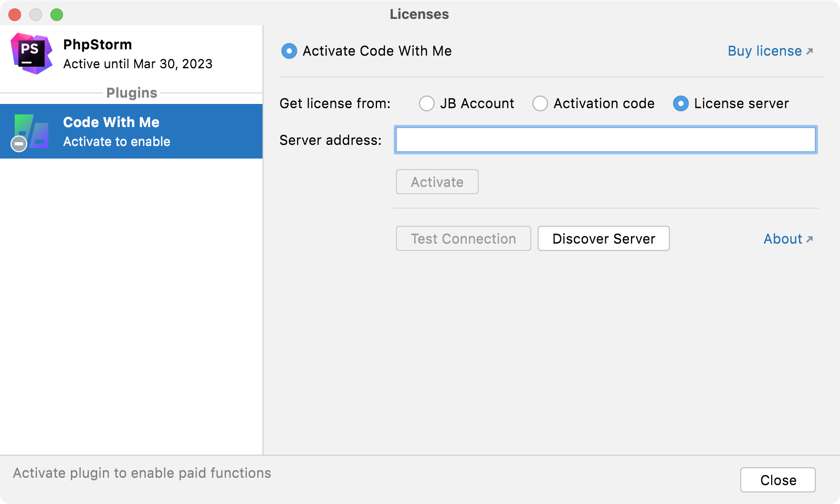Close the Licenses dialog with Close button

[x=778, y=480]
